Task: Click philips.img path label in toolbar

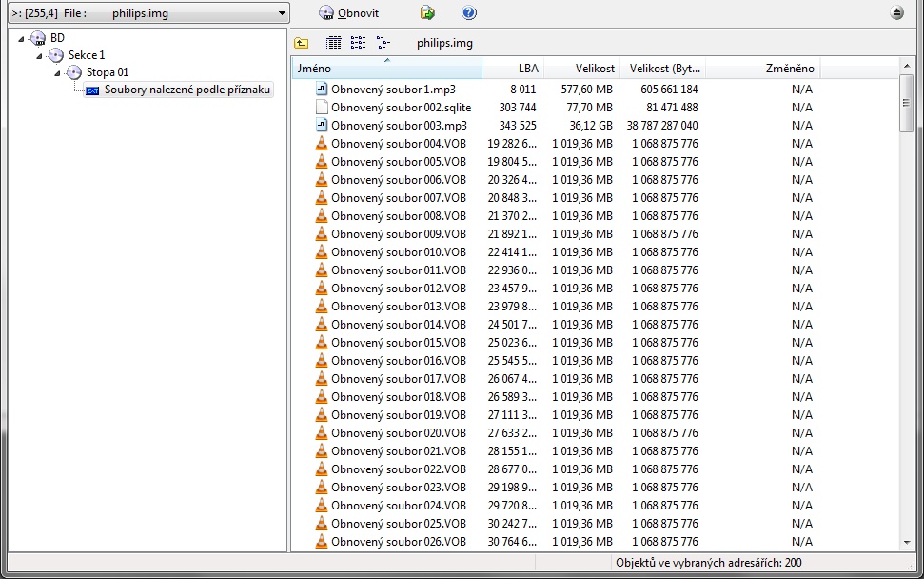Action: [x=444, y=43]
